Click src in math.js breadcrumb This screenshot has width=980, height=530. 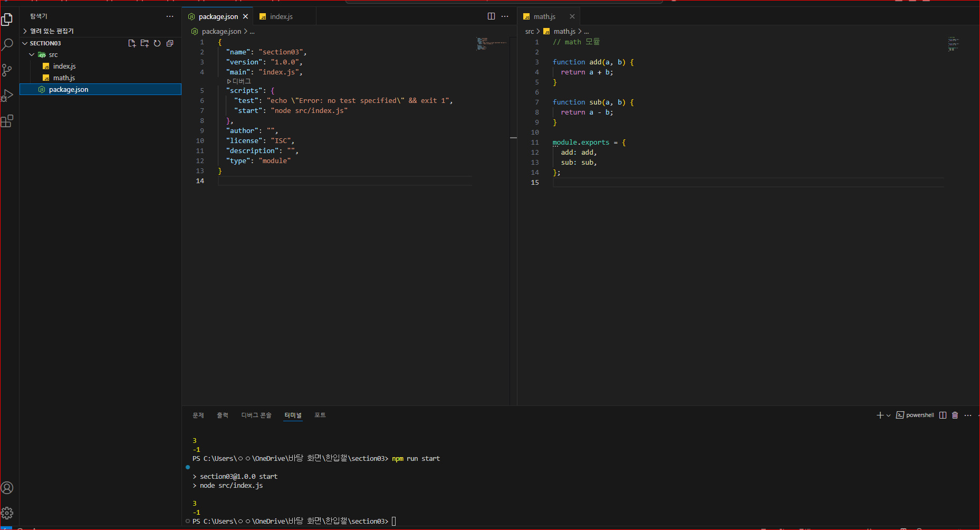tap(530, 32)
